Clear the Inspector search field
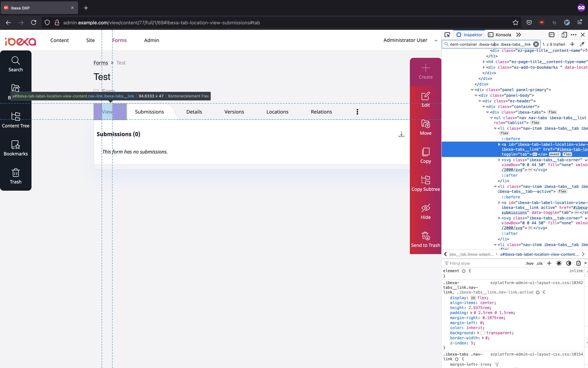This screenshot has width=588, height=368. pyautogui.click(x=536, y=44)
